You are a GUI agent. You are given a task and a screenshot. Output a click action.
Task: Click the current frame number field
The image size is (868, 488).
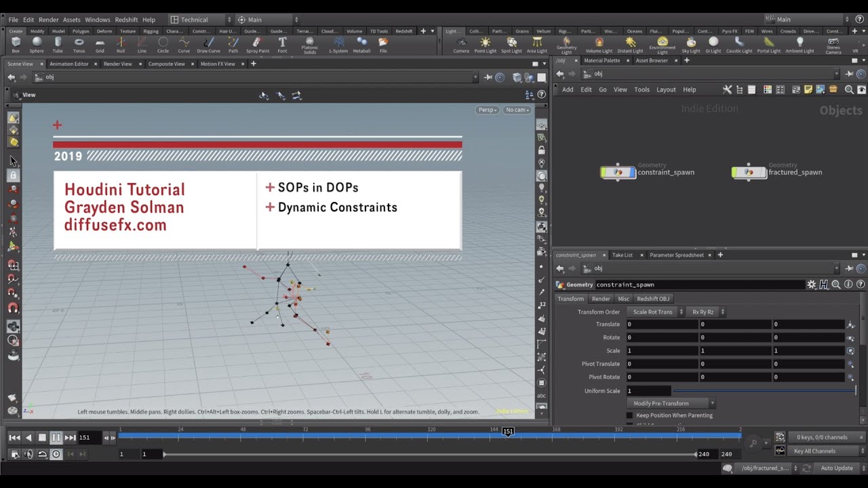(x=89, y=438)
